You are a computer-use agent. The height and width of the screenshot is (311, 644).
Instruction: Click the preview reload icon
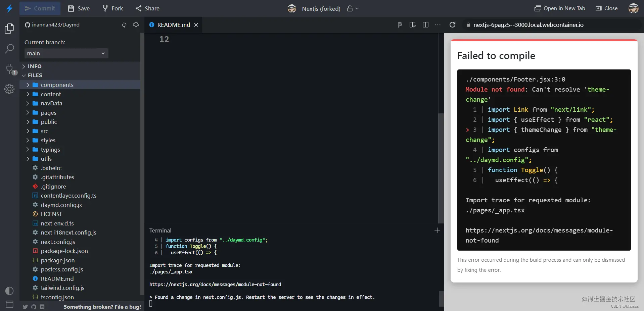[452, 25]
